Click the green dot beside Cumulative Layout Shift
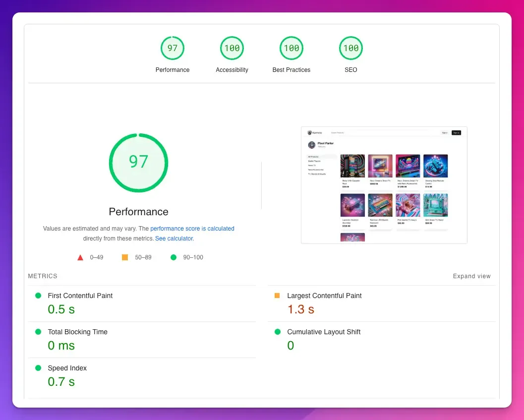 tap(277, 331)
